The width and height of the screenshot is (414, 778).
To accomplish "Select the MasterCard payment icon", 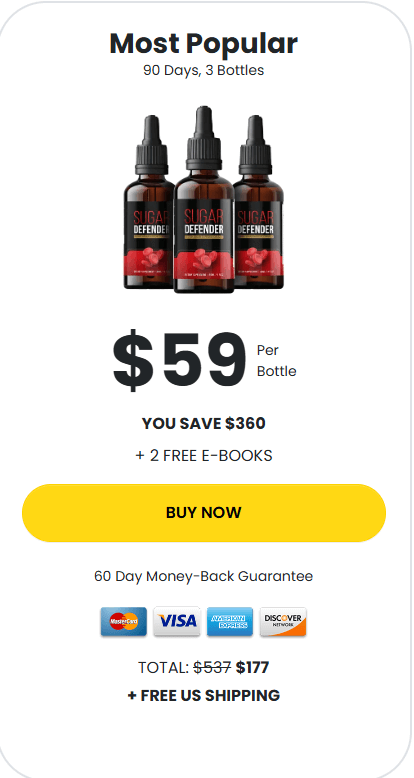I will click(124, 621).
